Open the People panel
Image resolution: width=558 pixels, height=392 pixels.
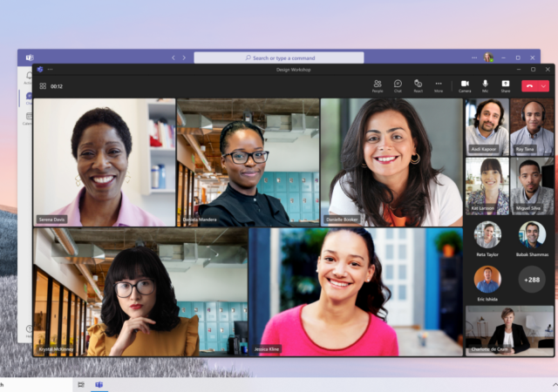coord(378,86)
